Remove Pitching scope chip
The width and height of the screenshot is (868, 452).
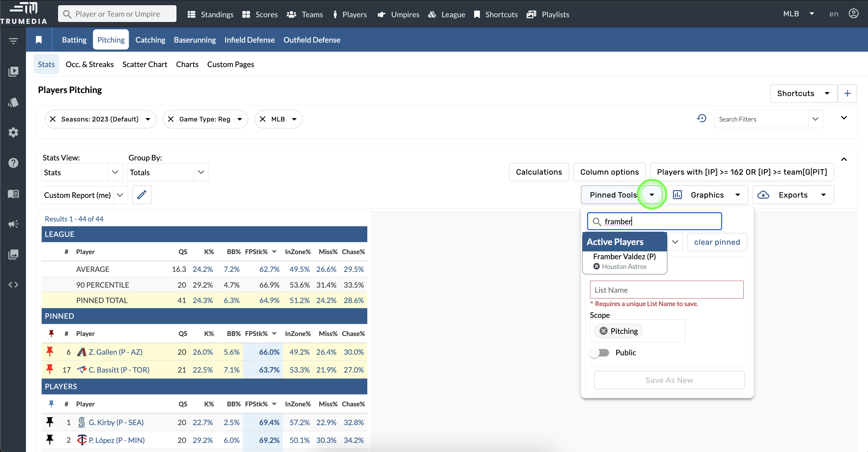[x=604, y=331]
